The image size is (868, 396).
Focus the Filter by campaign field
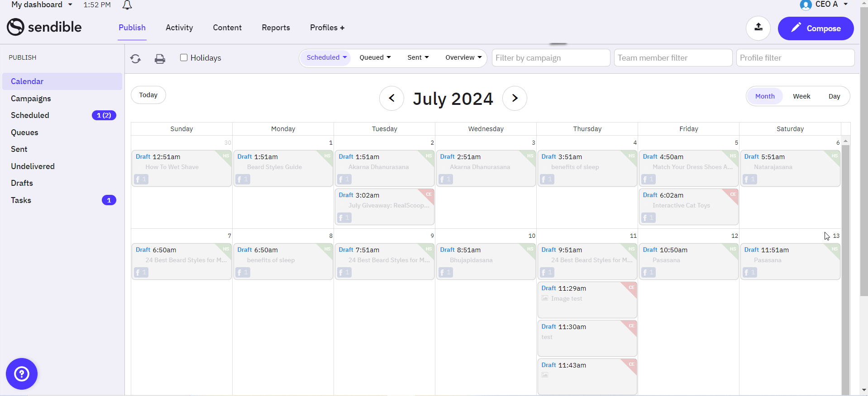pos(551,58)
